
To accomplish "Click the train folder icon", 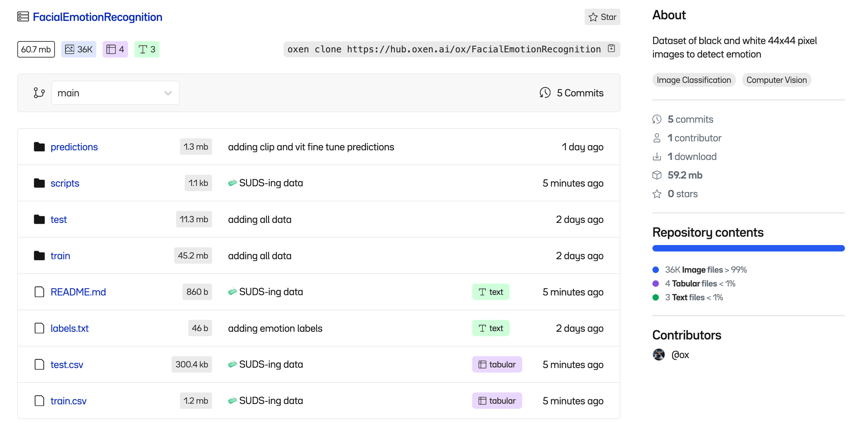I will click(39, 255).
